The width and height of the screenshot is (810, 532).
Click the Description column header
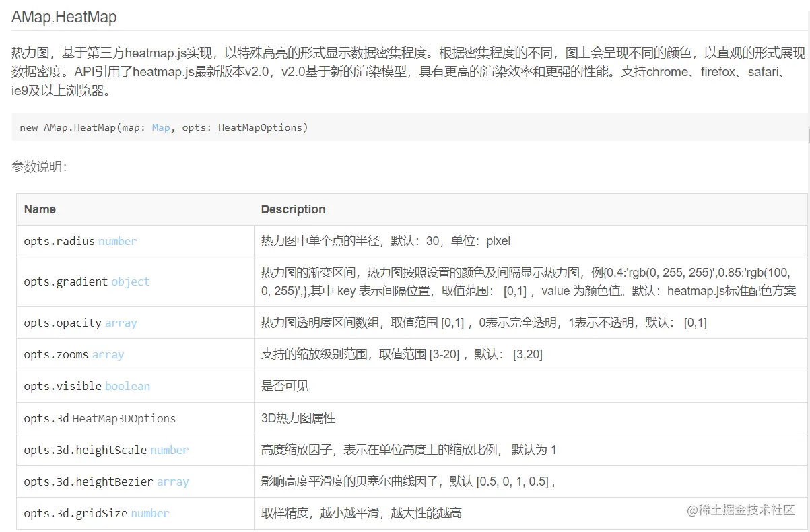pos(293,209)
